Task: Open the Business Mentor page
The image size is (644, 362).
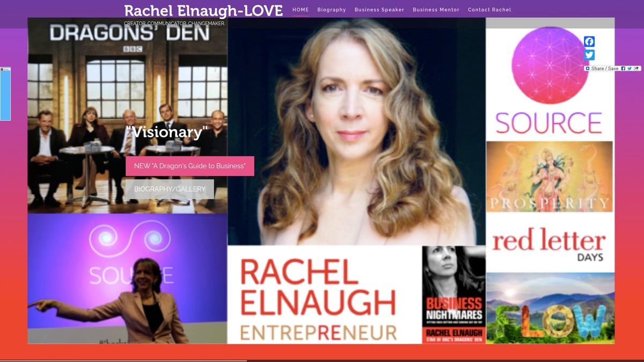Action: click(436, 9)
